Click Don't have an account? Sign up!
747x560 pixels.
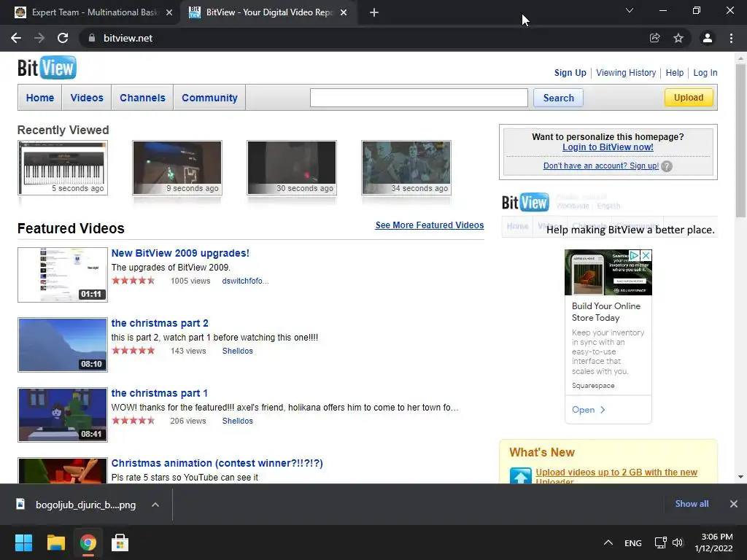[601, 166]
